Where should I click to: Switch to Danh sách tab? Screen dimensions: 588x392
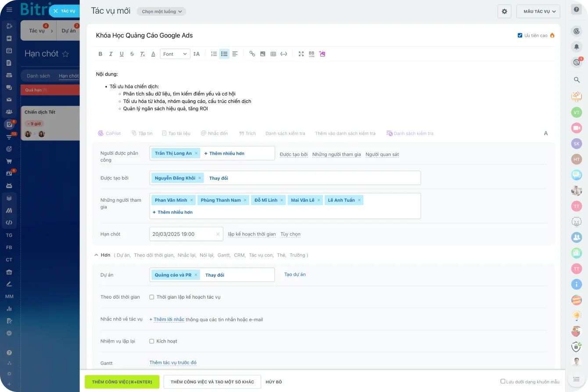click(39, 76)
